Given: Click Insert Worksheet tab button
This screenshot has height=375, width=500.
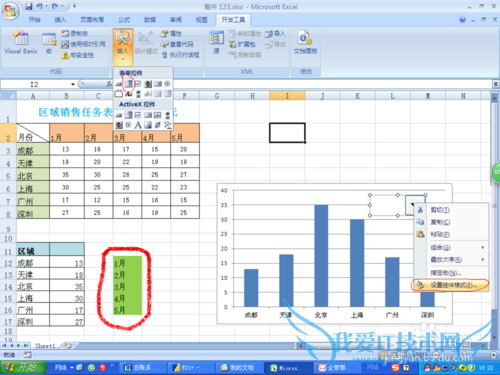Looking at the screenshot, I should click(x=68, y=345).
